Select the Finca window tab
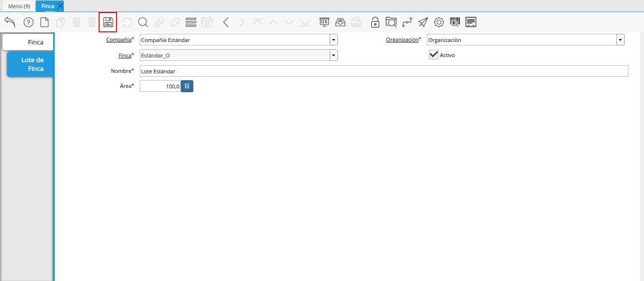Viewport: 644px width, 281px height. click(x=47, y=6)
